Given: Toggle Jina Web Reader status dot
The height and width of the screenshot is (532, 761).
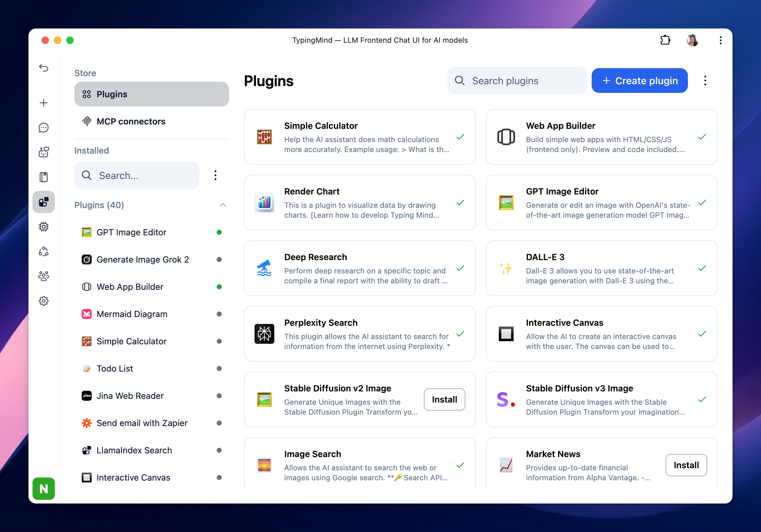Looking at the screenshot, I should (219, 396).
